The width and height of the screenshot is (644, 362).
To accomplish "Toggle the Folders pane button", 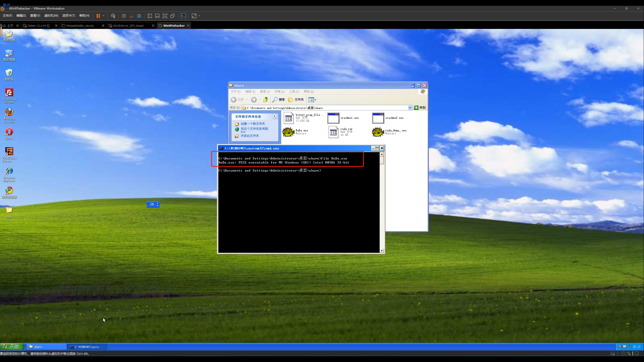I will 296,100.
